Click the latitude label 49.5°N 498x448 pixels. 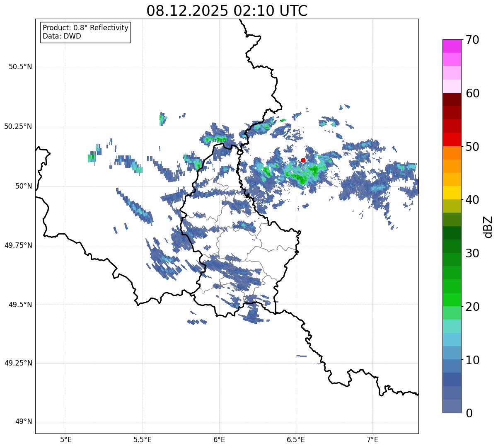pyautogui.click(x=20, y=305)
